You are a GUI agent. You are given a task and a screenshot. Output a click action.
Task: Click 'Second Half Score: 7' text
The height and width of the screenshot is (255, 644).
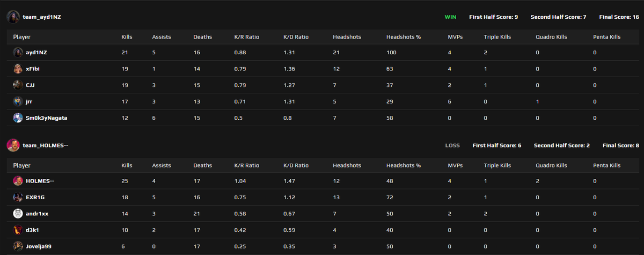(x=558, y=17)
